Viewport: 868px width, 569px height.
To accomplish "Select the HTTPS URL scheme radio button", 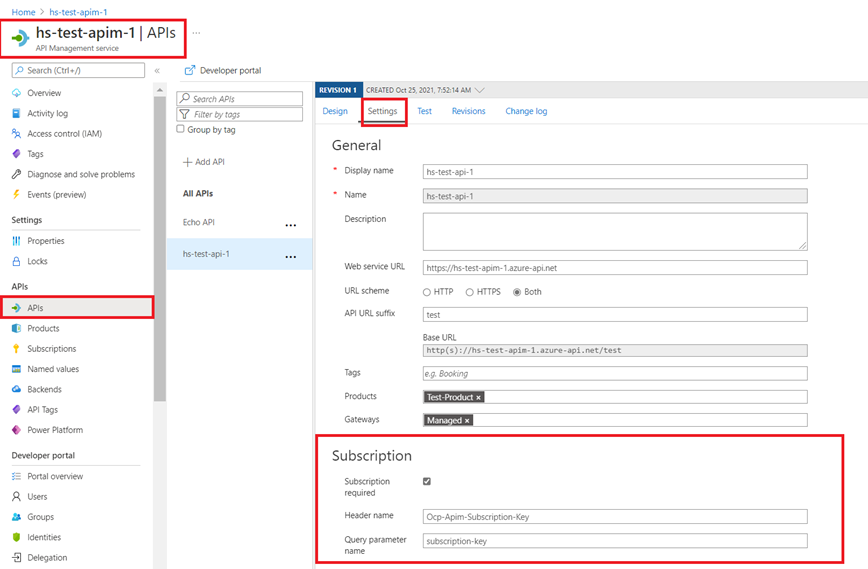I will click(x=469, y=292).
